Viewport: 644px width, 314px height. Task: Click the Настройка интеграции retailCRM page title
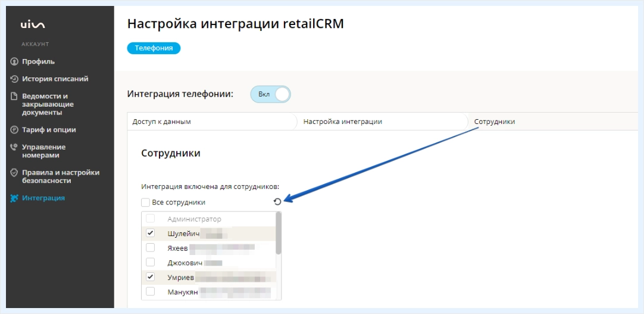[235, 23]
